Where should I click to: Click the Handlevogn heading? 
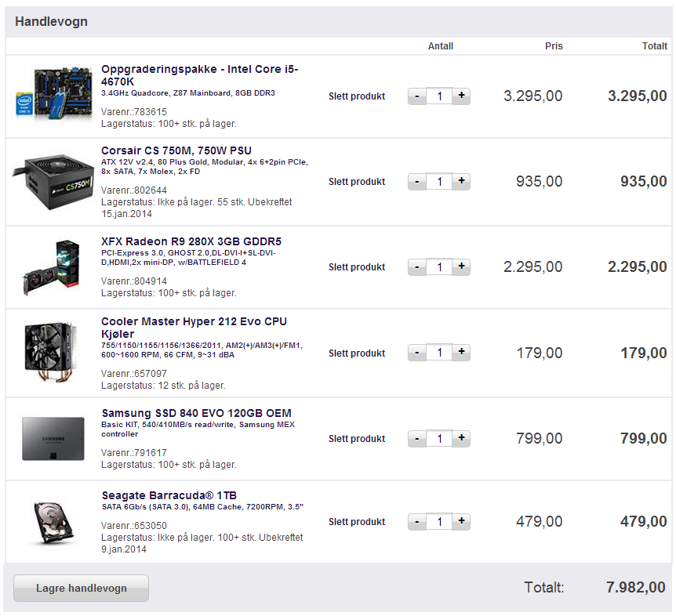click(51, 21)
